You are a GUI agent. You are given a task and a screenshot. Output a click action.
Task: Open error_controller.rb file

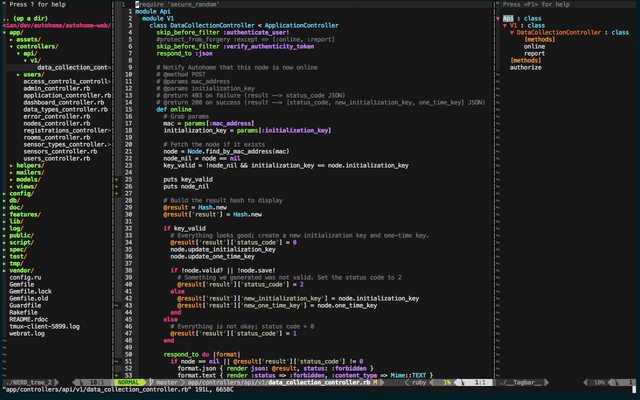coord(57,116)
